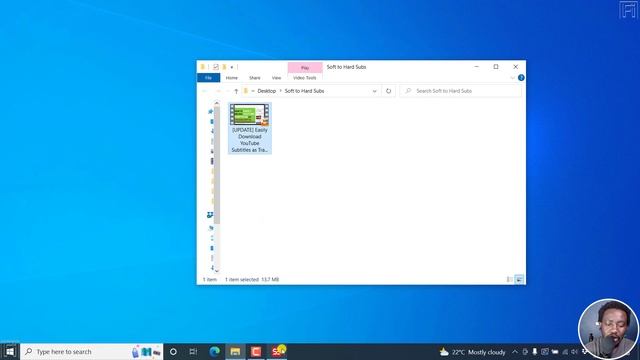Switch to the View ribbon tab
This screenshot has width=640, height=360.
(276, 78)
